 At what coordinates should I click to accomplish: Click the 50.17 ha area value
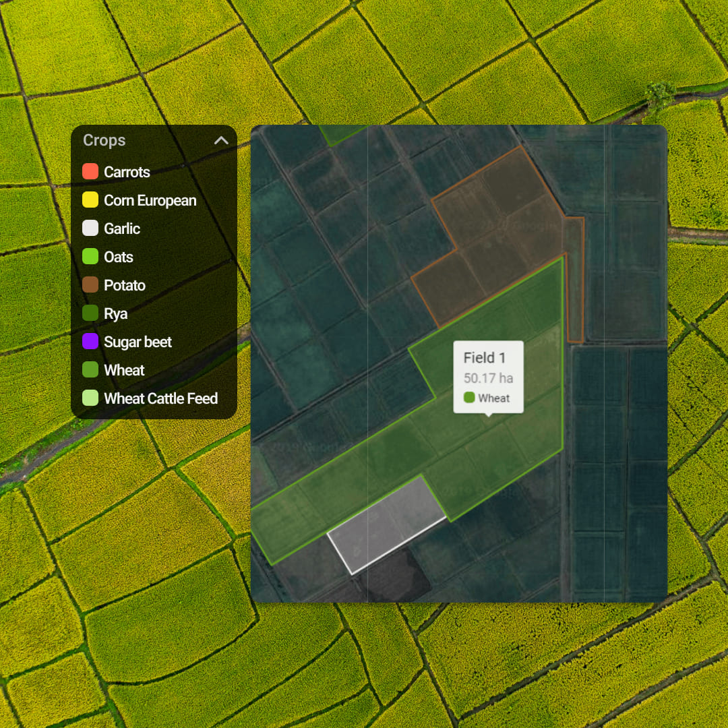coord(488,378)
